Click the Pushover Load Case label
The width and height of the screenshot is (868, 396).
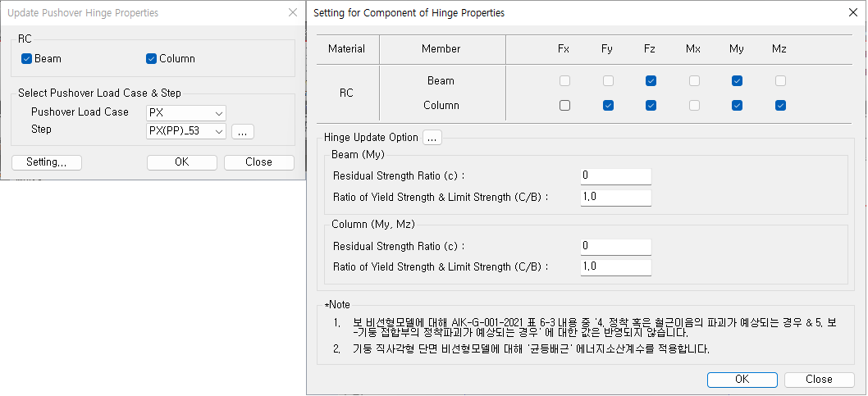(x=80, y=112)
